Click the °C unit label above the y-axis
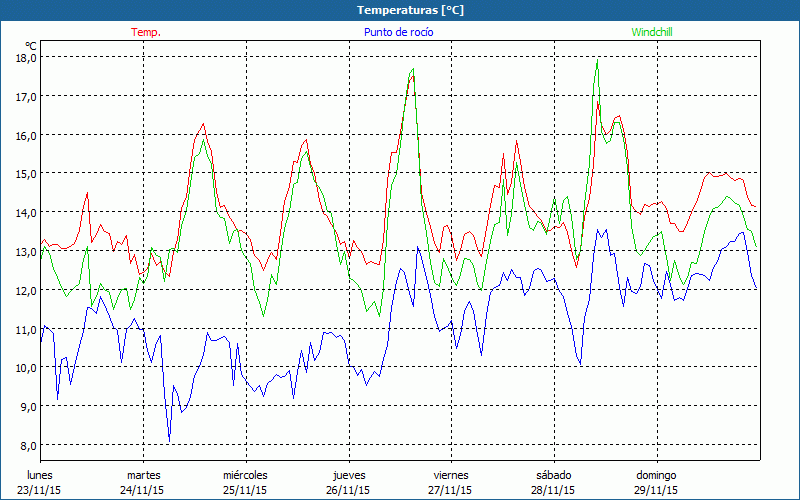Screen dimensions: 800x500 click(x=31, y=45)
